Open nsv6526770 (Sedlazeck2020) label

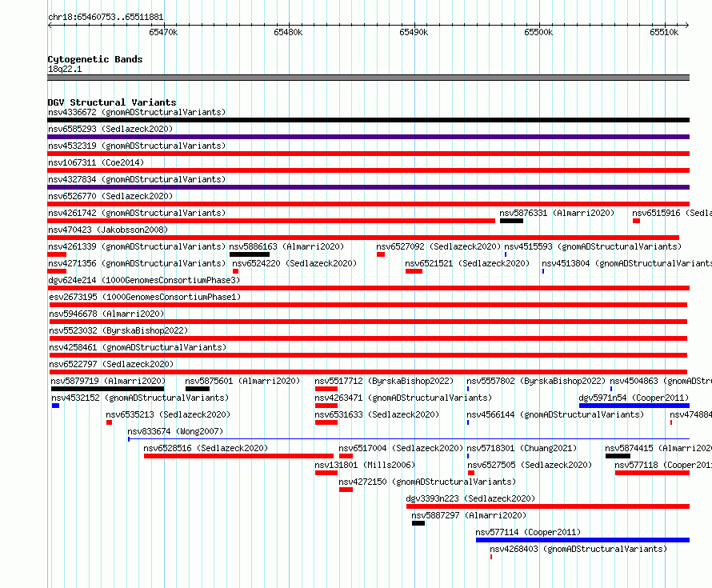tap(110, 196)
